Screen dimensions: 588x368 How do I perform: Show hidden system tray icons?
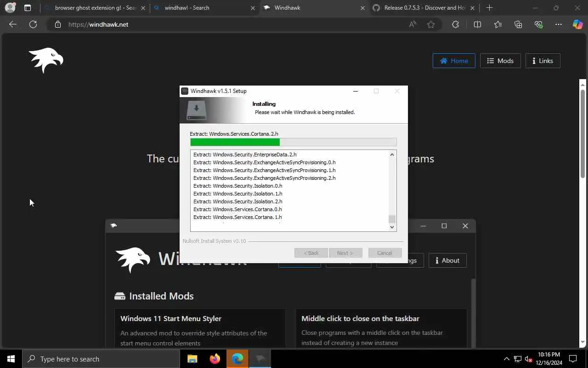click(x=507, y=359)
